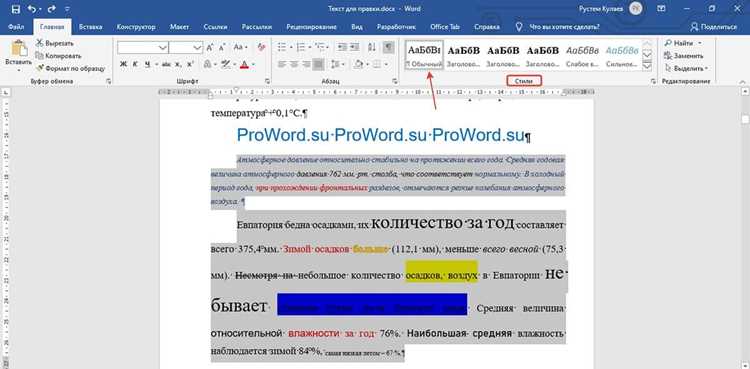
Task: Open the change case (Aa) dropdown
Action: tap(240, 47)
